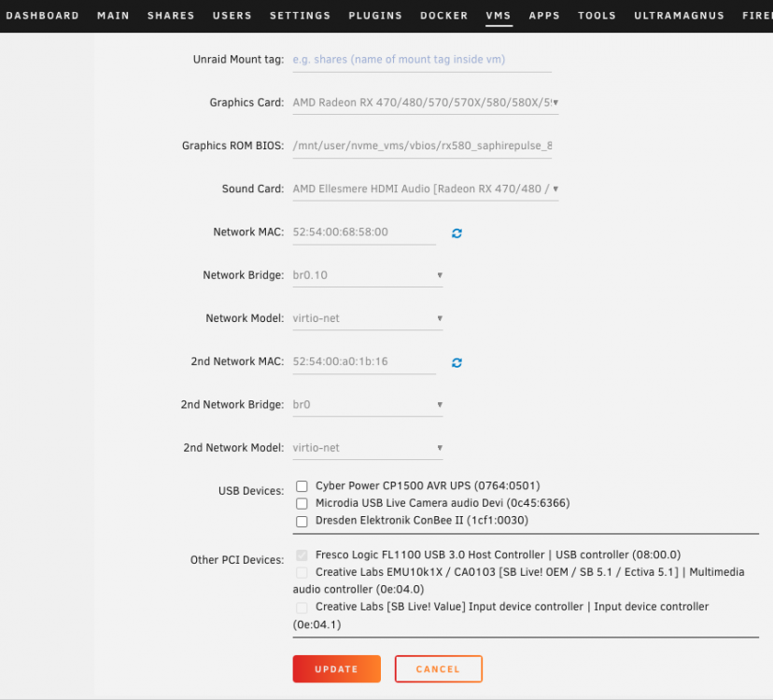The width and height of the screenshot is (773, 700).
Task: Open the Sound Card dropdown
Action: coord(426,189)
